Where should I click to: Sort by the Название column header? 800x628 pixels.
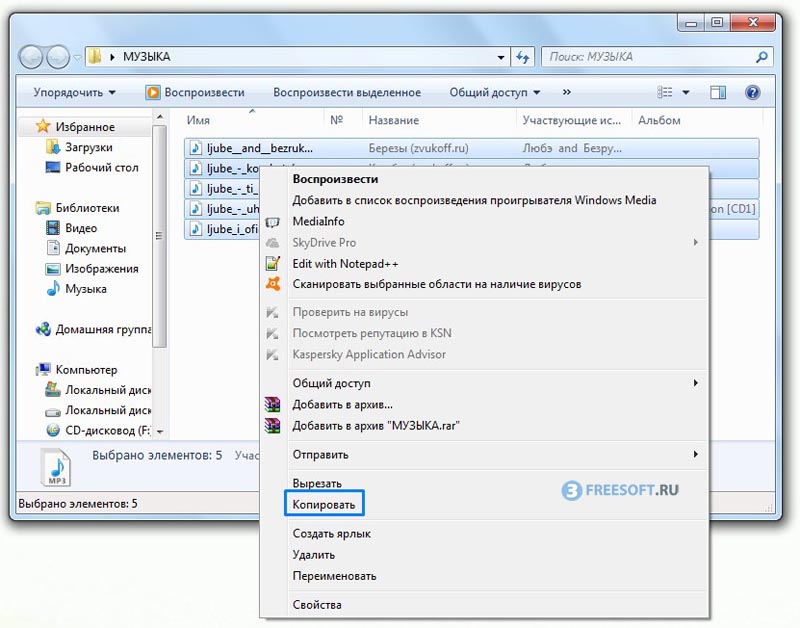[x=393, y=120]
